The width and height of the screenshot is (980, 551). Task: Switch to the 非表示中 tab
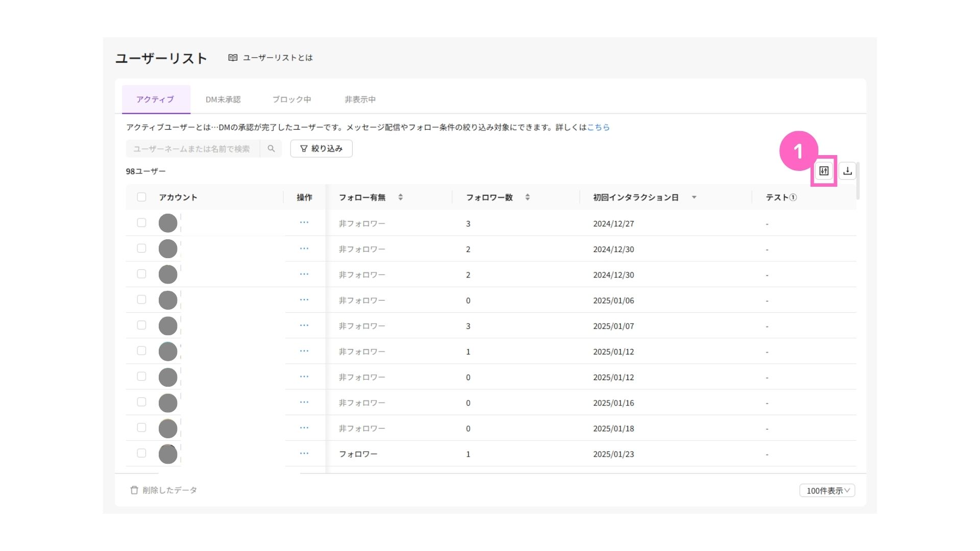(360, 99)
